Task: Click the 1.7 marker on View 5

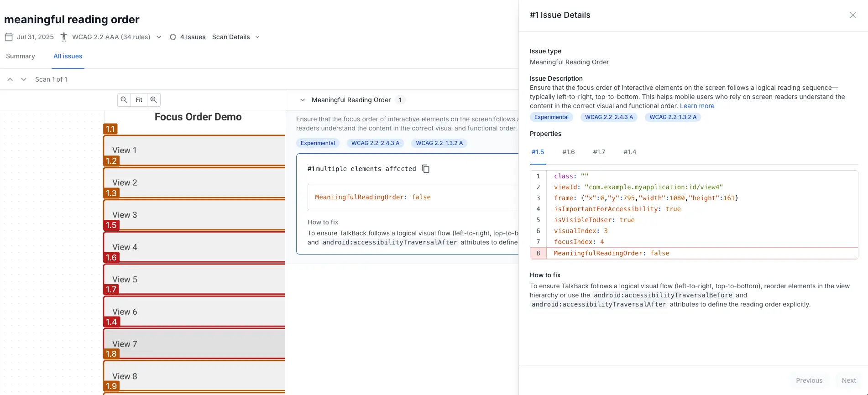Action: pyautogui.click(x=111, y=290)
